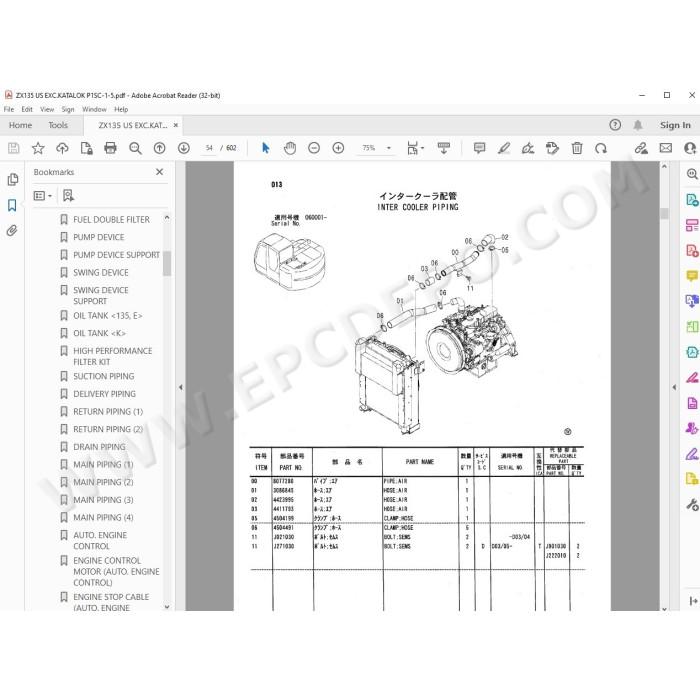Open the Attachments paperclip panel
The width and height of the screenshot is (700, 700).
click(12, 230)
